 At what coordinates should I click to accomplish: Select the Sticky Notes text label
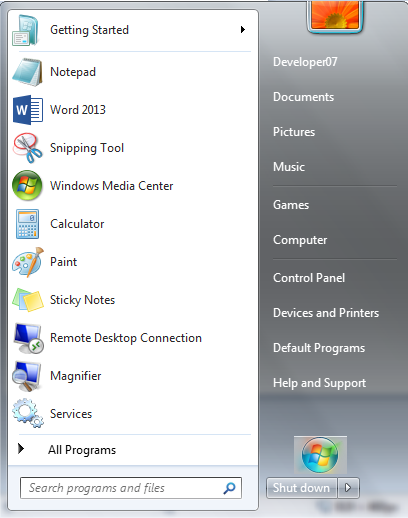point(82,300)
